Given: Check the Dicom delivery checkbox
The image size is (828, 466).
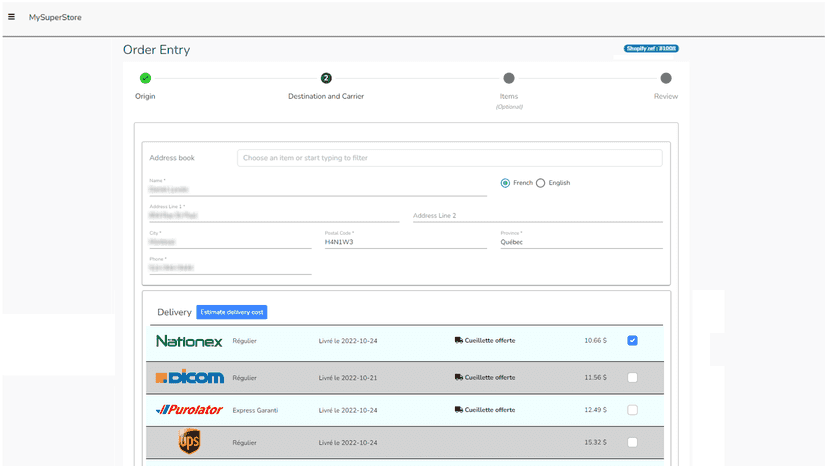Looking at the screenshot, I should (x=632, y=377).
